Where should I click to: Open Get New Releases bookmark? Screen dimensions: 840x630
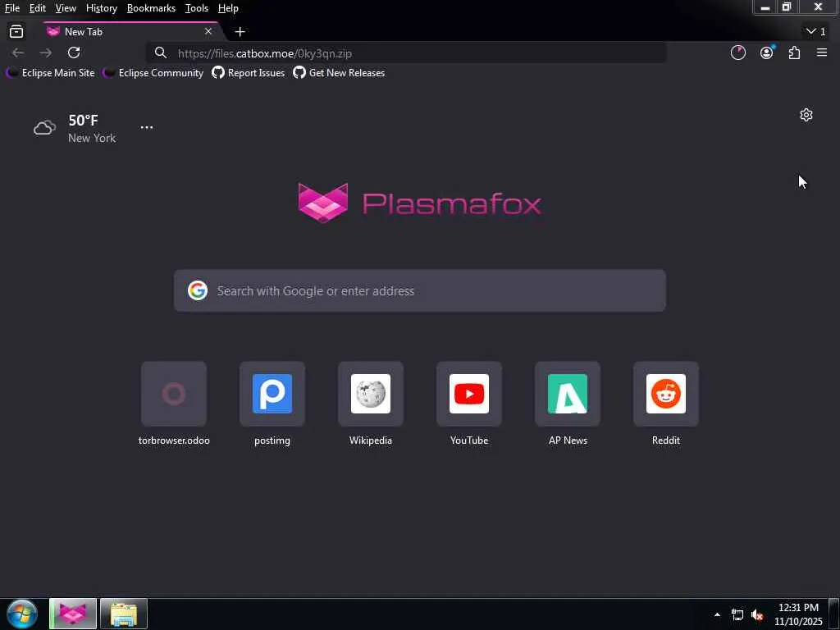point(339,73)
